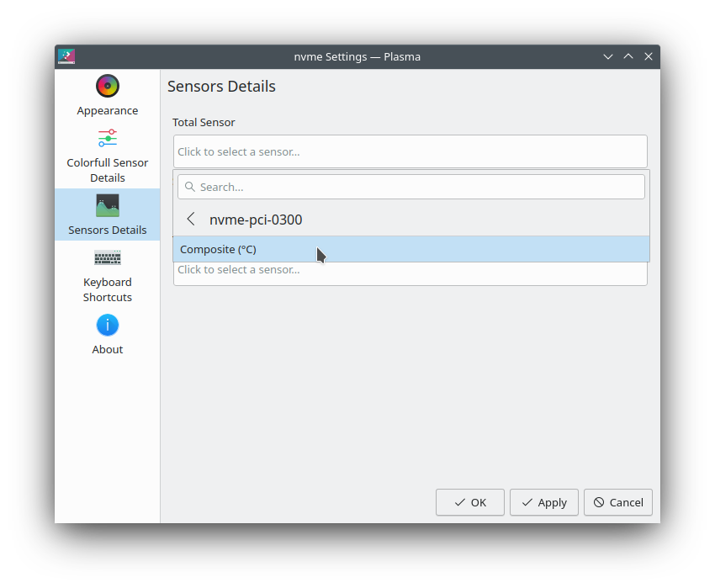Cancel the settings dialog
715x588 pixels.
pyautogui.click(x=617, y=502)
